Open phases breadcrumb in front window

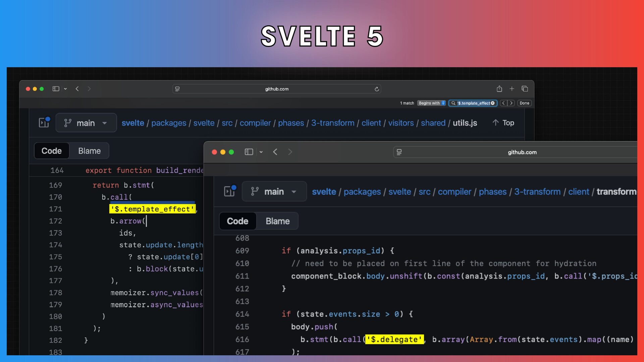pos(493,192)
